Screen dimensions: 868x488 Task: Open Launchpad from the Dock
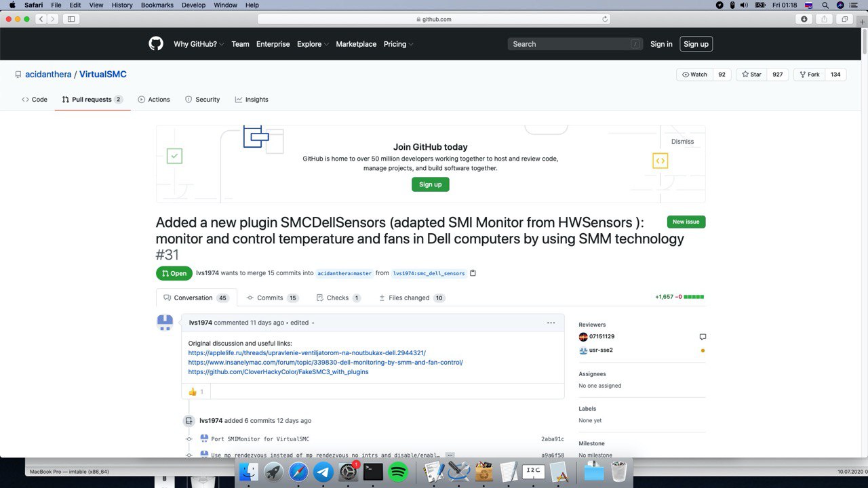[x=273, y=472]
